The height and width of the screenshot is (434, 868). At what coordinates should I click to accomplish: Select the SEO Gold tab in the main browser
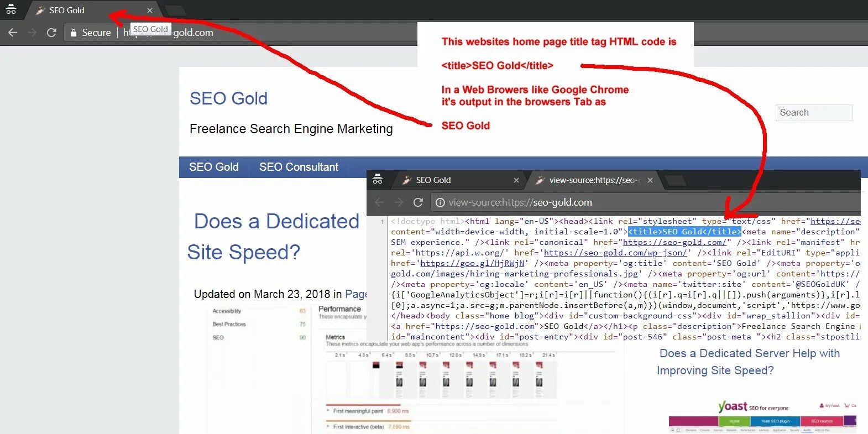click(94, 10)
